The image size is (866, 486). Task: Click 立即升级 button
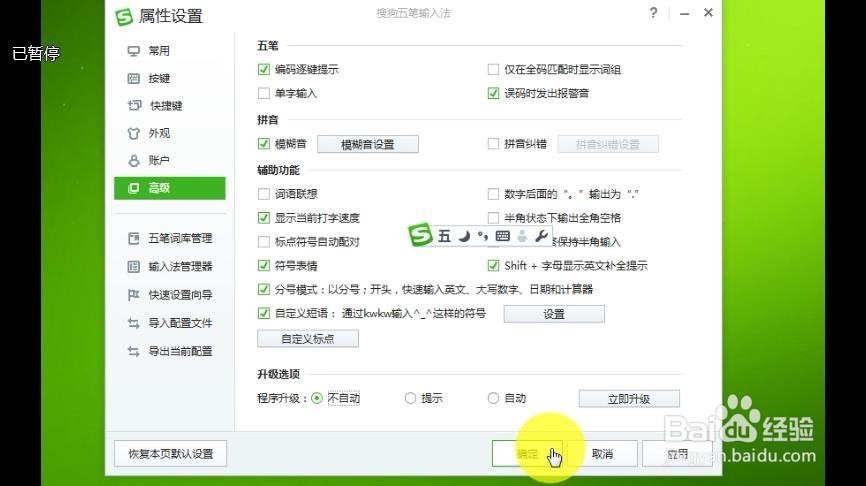(629, 399)
